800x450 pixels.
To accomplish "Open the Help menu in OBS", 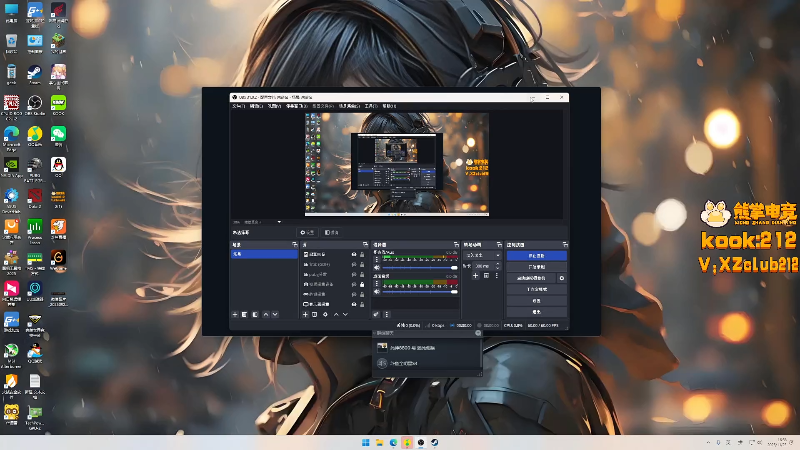I will [x=389, y=106].
